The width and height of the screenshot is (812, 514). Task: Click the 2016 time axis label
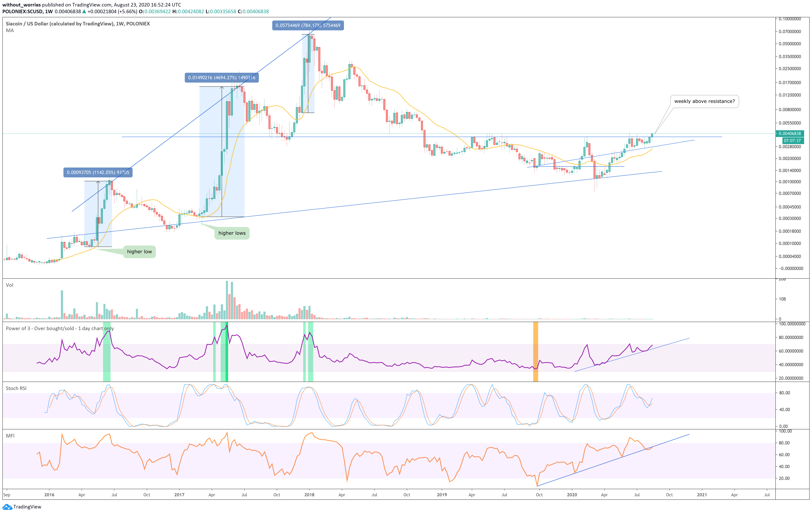[x=49, y=495]
